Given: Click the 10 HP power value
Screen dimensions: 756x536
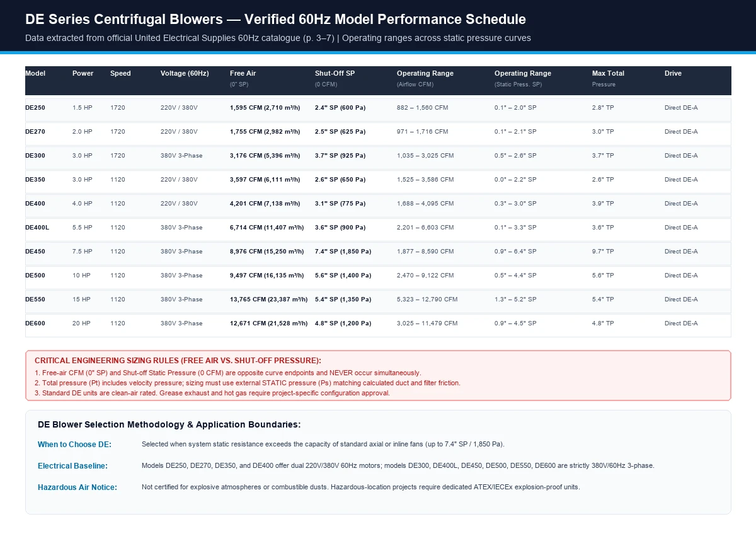Looking at the screenshot, I should click(x=81, y=276).
